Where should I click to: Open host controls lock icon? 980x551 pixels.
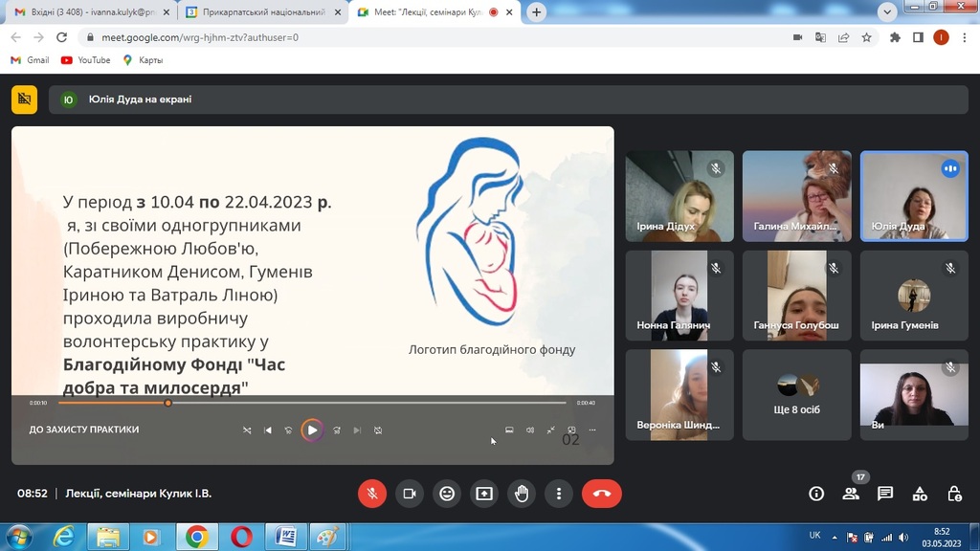click(954, 494)
